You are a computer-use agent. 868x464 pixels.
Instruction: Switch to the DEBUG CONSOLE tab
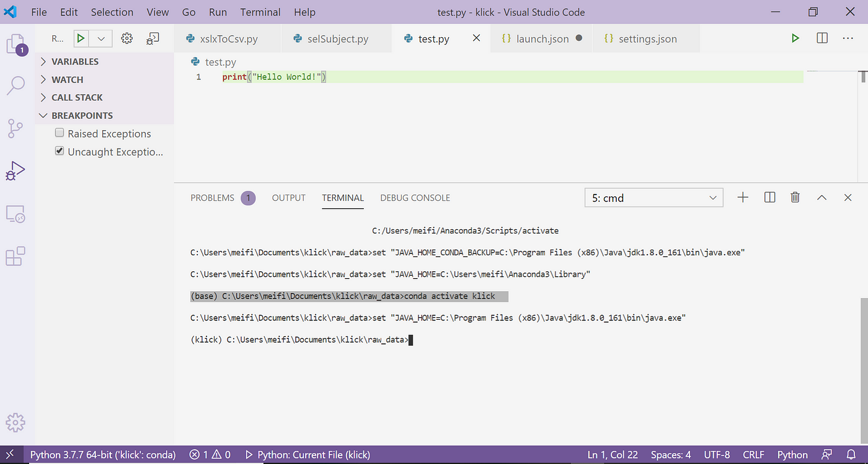[415, 198]
